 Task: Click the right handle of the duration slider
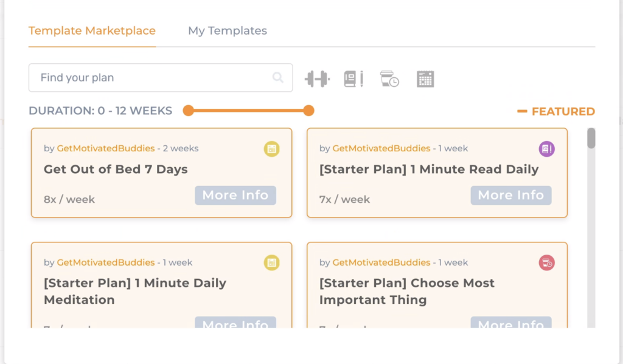click(x=309, y=111)
